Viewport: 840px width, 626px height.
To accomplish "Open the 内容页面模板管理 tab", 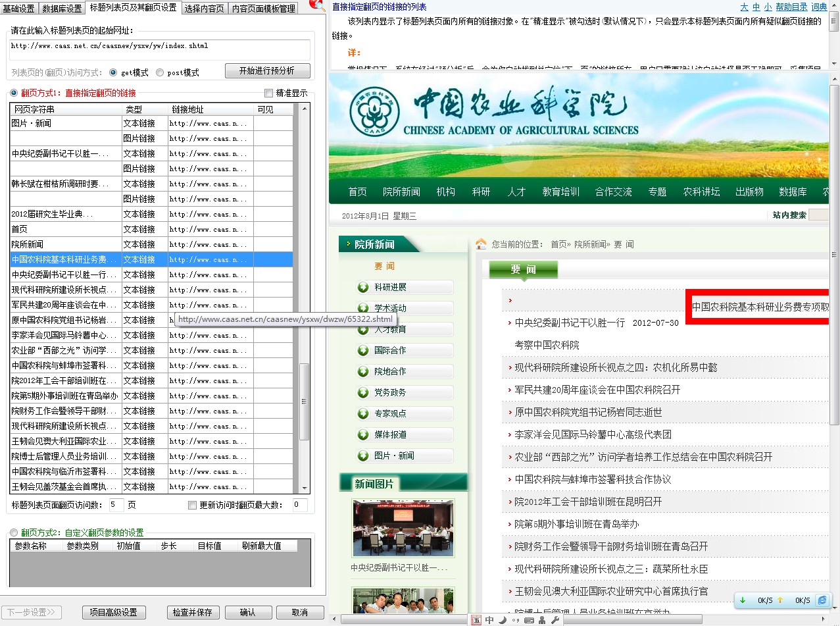I will coord(264,9).
